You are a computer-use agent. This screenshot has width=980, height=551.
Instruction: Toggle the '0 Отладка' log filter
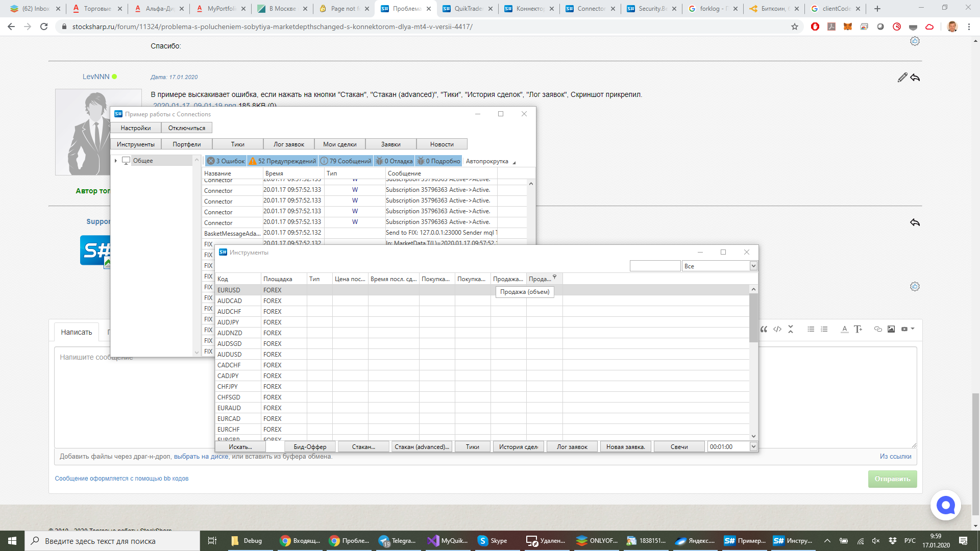click(394, 161)
